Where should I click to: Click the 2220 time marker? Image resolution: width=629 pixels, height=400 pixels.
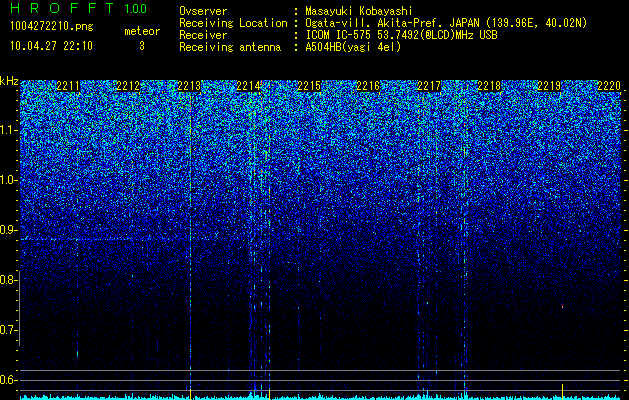(609, 86)
